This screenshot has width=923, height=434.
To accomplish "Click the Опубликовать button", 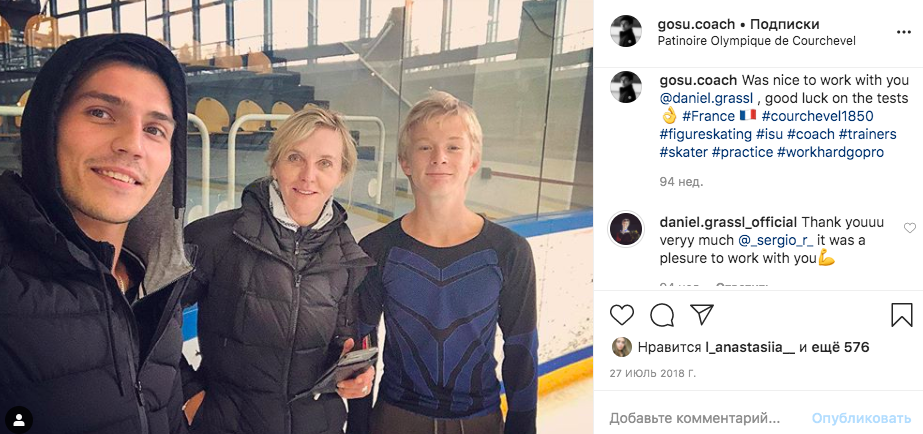I will (x=861, y=419).
